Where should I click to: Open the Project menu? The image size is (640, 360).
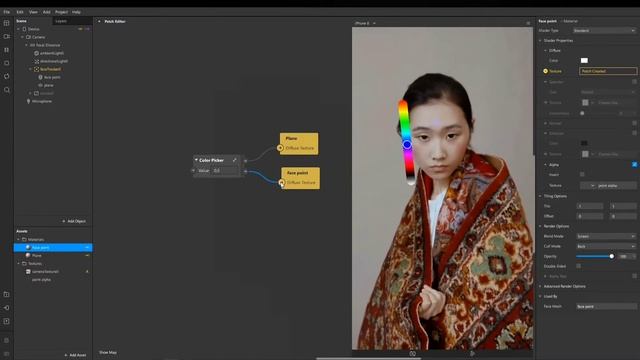pyautogui.click(x=61, y=12)
